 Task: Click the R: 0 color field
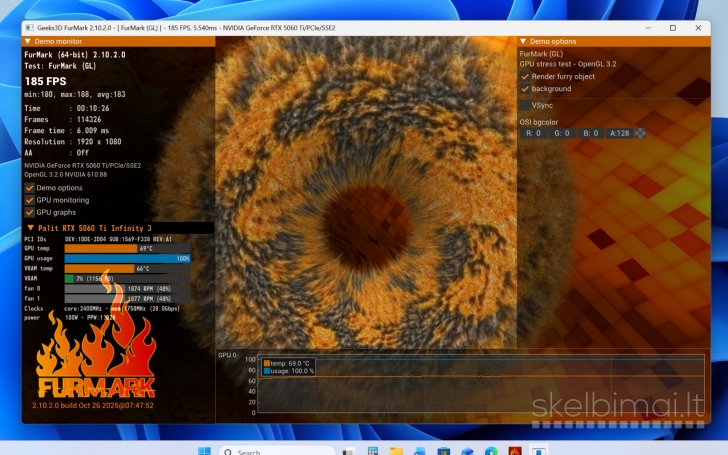pos(533,133)
